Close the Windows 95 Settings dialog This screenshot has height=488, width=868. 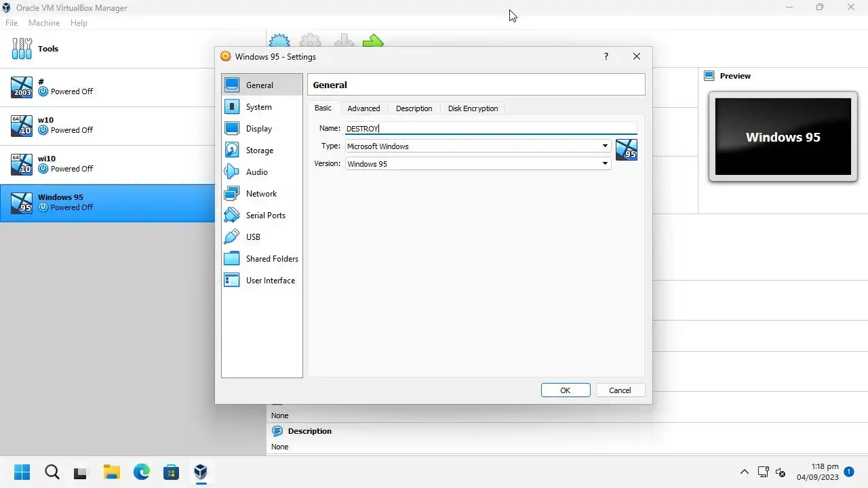pyautogui.click(x=636, y=56)
